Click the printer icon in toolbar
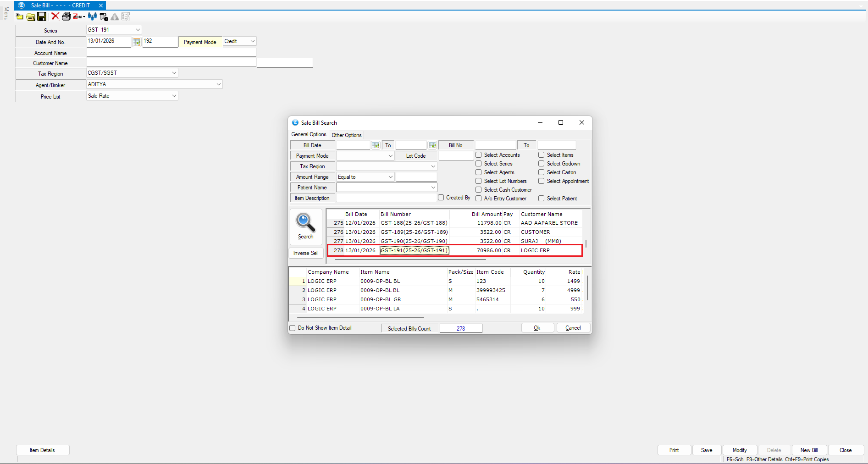The width and height of the screenshot is (868, 464). (66, 17)
